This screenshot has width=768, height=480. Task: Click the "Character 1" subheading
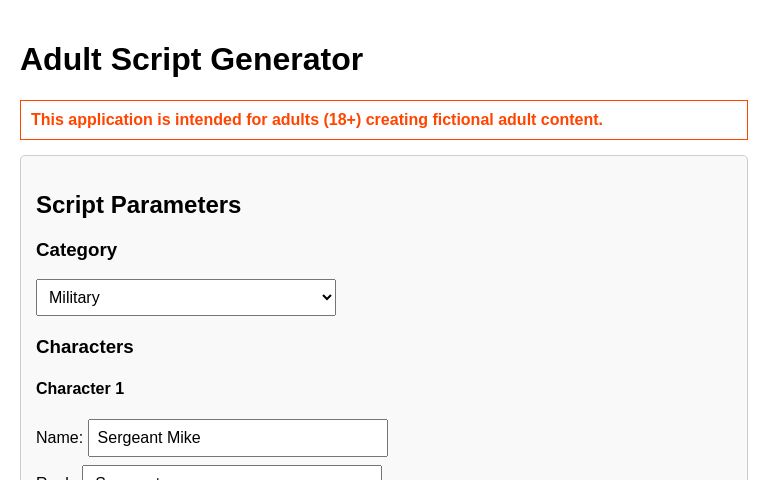coord(80,389)
